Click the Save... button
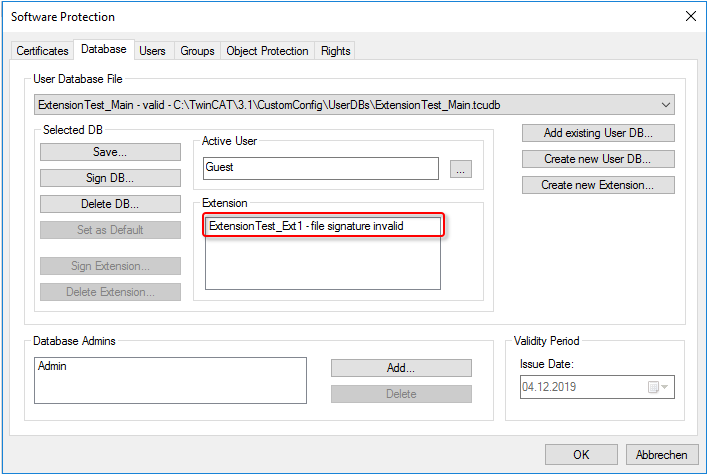 110,152
